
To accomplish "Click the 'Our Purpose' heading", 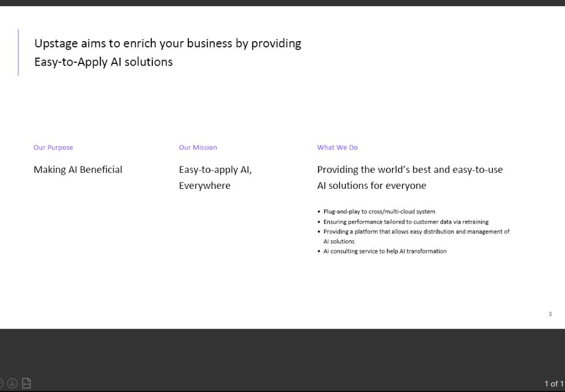I will (53, 147).
